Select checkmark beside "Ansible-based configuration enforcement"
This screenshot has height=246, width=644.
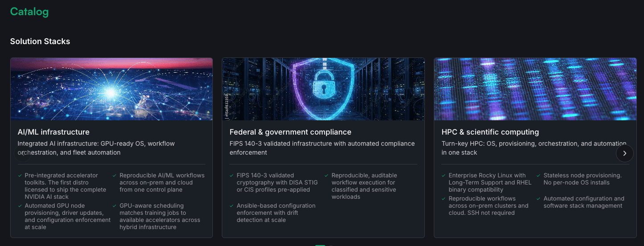click(232, 206)
